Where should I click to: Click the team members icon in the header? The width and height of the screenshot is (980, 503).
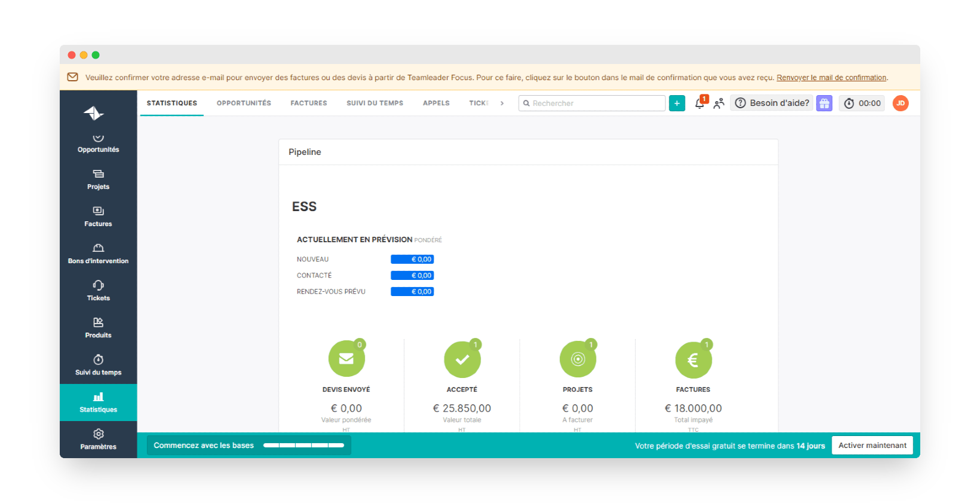click(719, 103)
